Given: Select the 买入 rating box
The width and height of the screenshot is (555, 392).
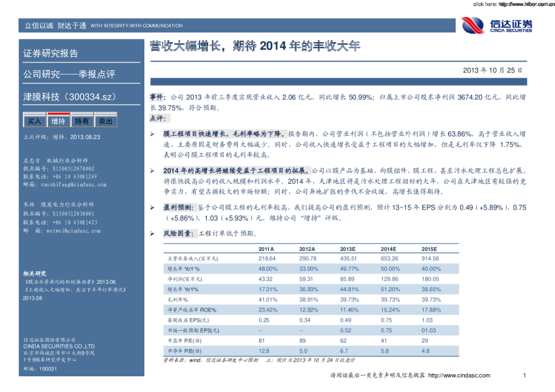Looking at the screenshot, I should pos(34,121).
